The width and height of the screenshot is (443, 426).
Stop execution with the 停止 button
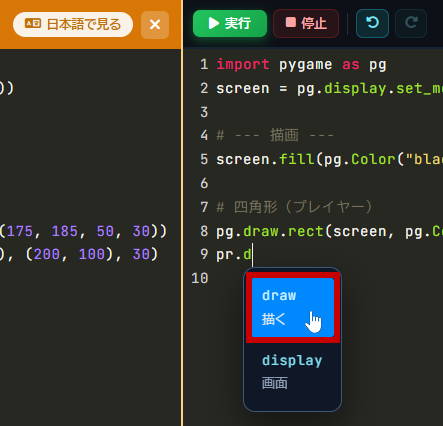click(306, 23)
